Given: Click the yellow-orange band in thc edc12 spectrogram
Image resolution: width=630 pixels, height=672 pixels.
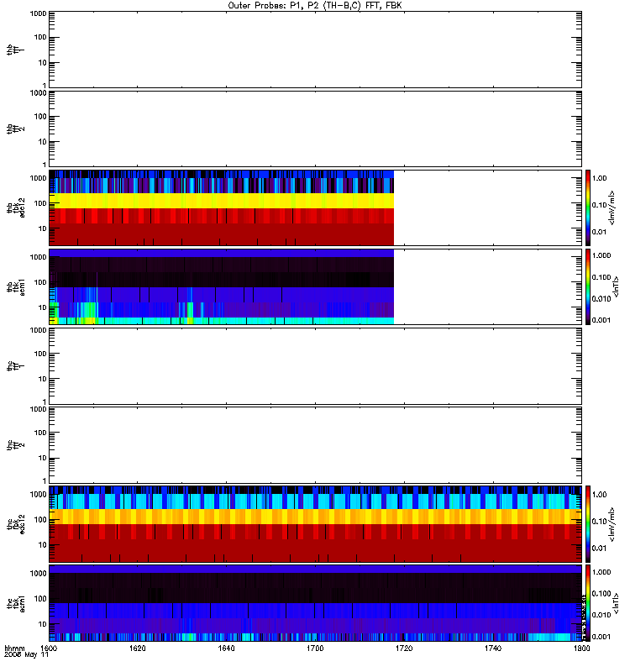Looking at the screenshot, I should pos(315,517).
